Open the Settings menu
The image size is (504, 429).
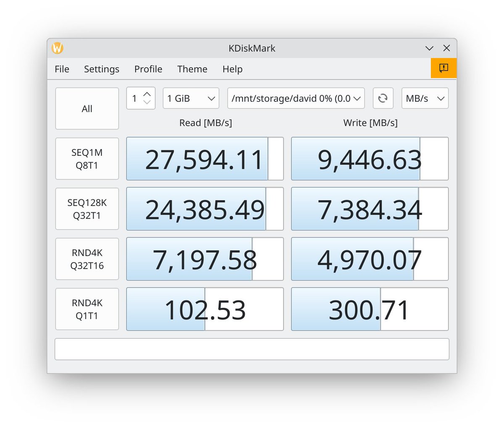click(102, 69)
